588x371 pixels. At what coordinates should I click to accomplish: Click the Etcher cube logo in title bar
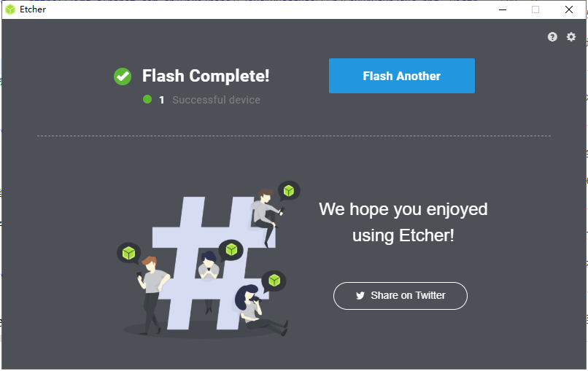10,9
